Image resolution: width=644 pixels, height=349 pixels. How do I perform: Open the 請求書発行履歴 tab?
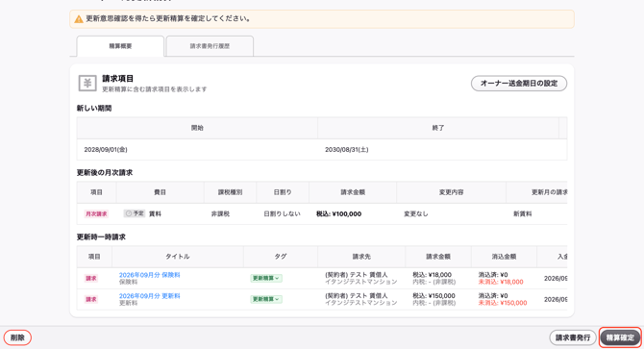210,46
